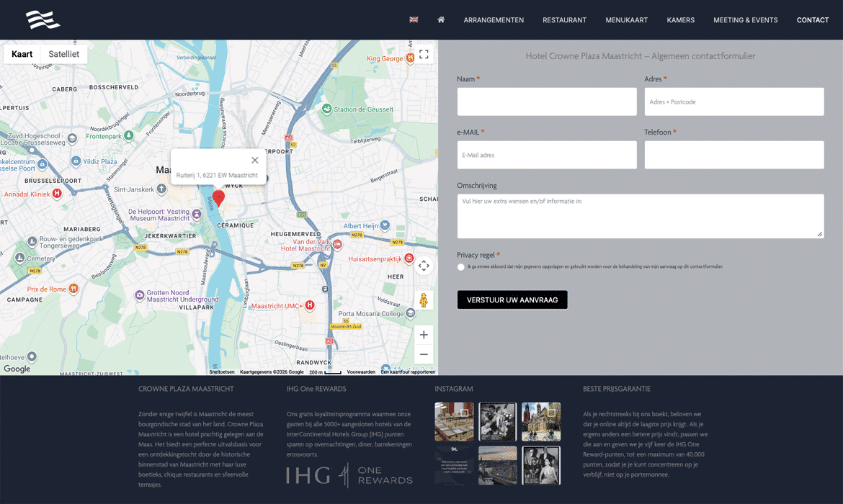The width and height of the screenshot is (843, 504).
Task: Click the Albert Heijn shopping cart marker
Action: (x=385, y=225)
